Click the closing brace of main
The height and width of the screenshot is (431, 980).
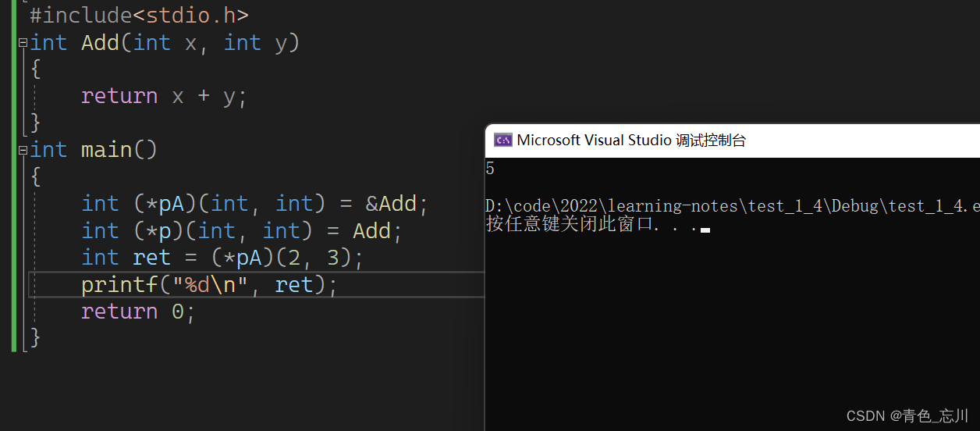point(34,337)
